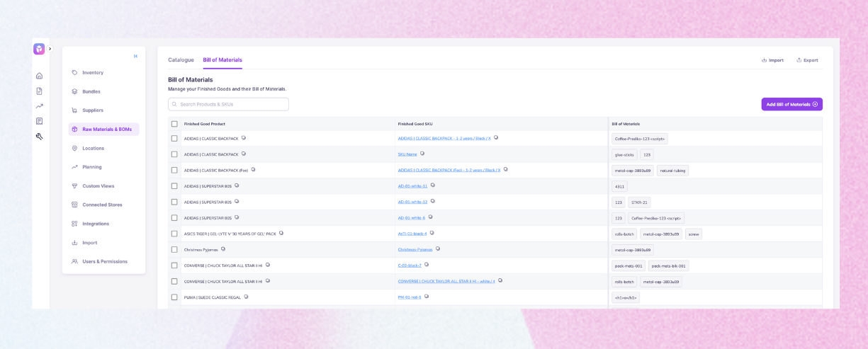Click plus icon on Add Bill of Materials
Image resolution: width=868 pixels, height=349 pixels.
coord(815,104)
